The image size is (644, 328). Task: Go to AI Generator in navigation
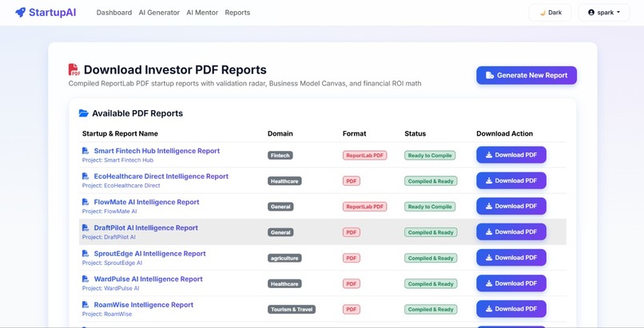tap(159, 13)
